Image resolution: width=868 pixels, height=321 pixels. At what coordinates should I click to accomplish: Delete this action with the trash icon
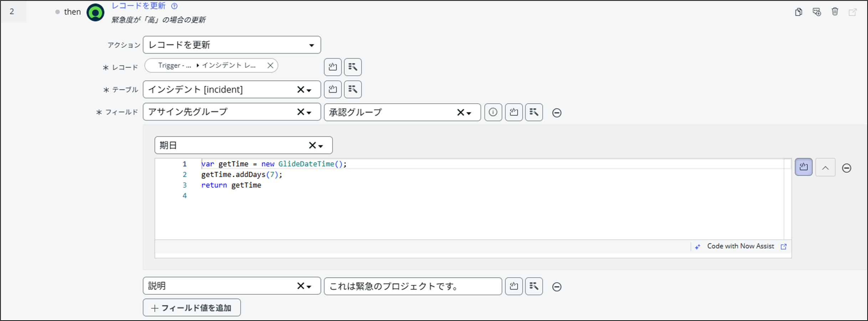[835, 12]
